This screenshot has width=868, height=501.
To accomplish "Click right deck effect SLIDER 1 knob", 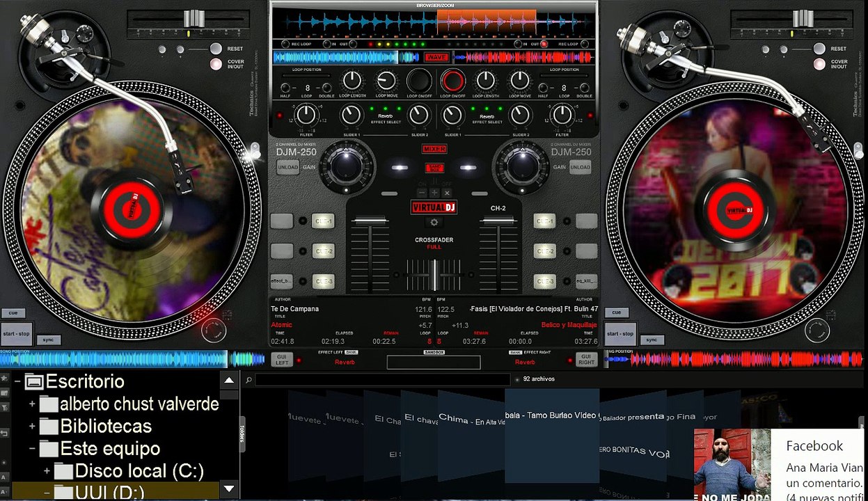I will [452, 115].
